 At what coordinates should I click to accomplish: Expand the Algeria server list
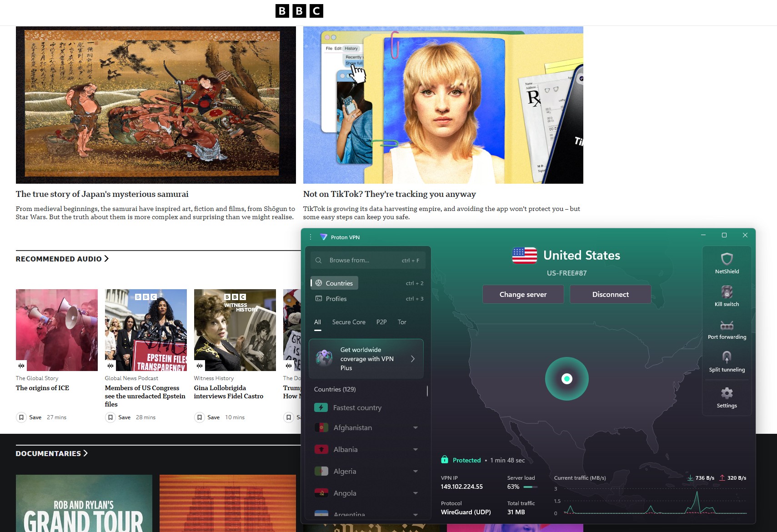[x=416, y=471]
